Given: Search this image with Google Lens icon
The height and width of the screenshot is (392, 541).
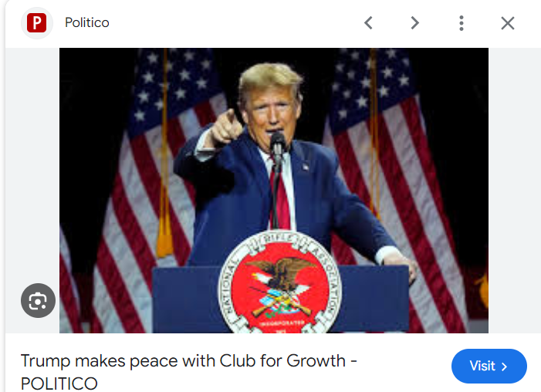Looking at the screenshot, I should (38, 300).
